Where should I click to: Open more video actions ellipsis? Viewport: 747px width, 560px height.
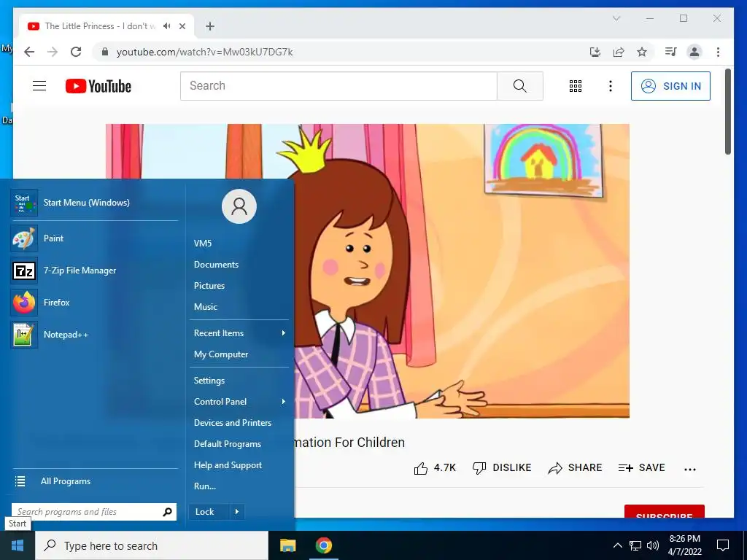pos(690,469)
